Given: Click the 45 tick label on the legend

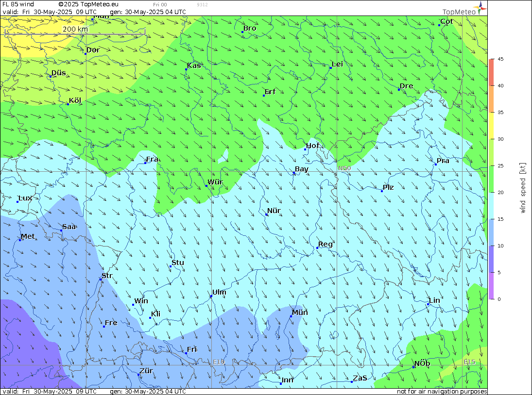Looking at the screenshot, I should click(500, 59).
